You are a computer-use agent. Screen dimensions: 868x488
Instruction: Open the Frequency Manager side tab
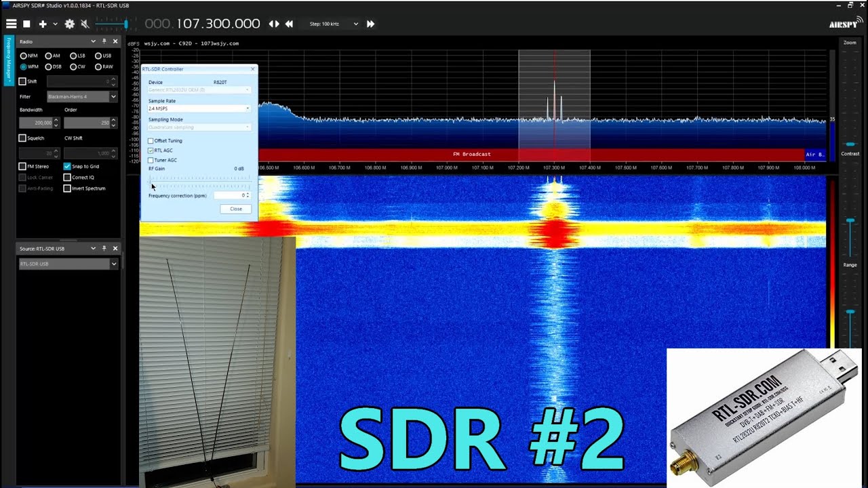[x=9, y=60]
